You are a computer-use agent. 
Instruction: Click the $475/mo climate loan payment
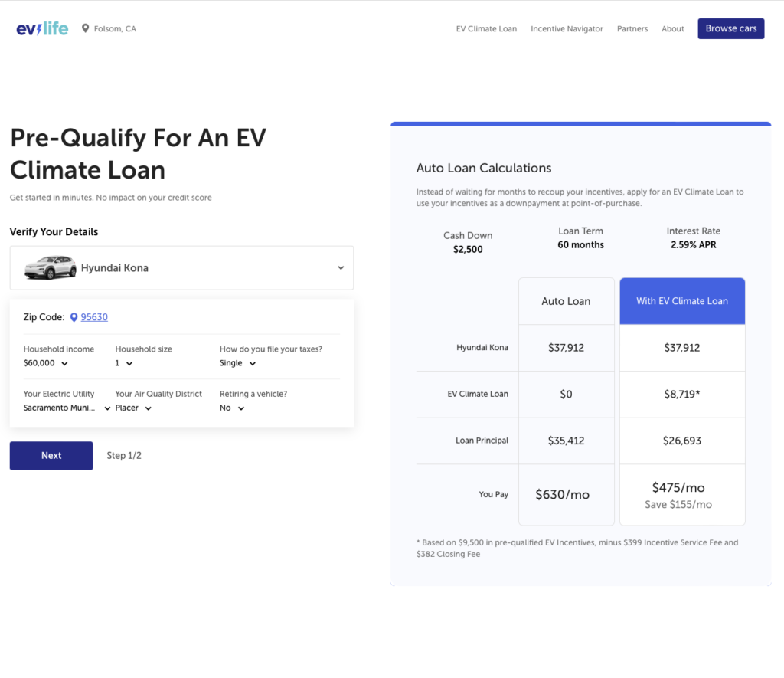click(678, 487)
